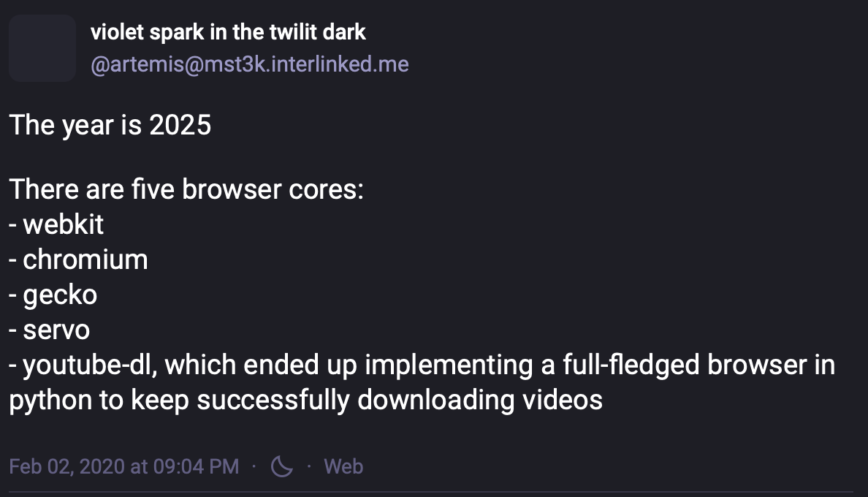Open the profile "violet spark in the twilit dark"
The width and height of the screenshot is (868, 497).
pos(228,32)
